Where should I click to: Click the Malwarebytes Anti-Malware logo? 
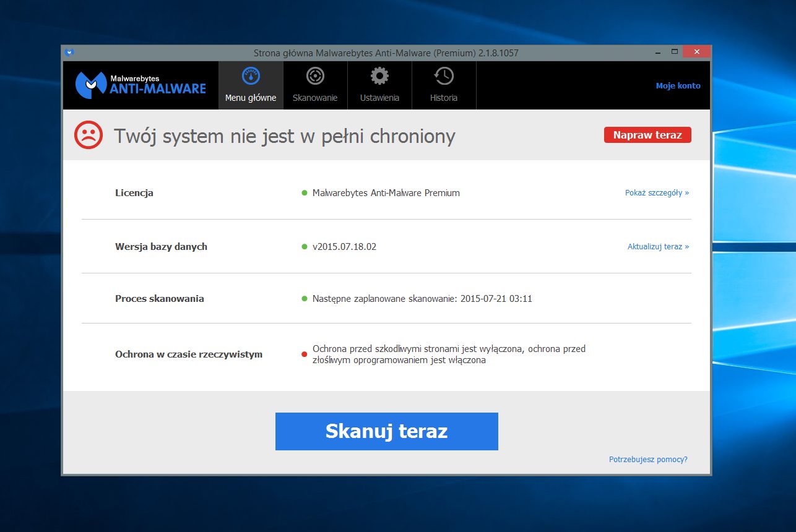pos(141,85)
